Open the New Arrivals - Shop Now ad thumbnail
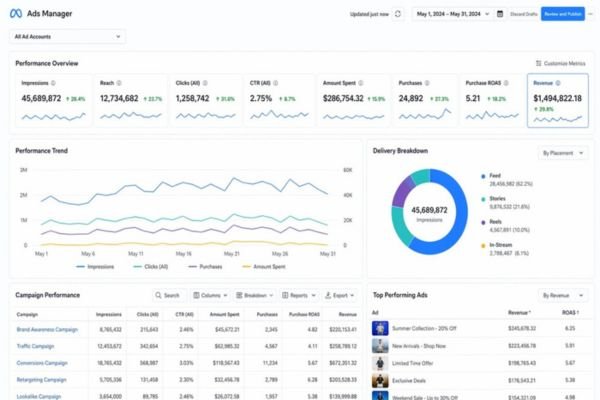600x400 pixels. pos(380,346)
